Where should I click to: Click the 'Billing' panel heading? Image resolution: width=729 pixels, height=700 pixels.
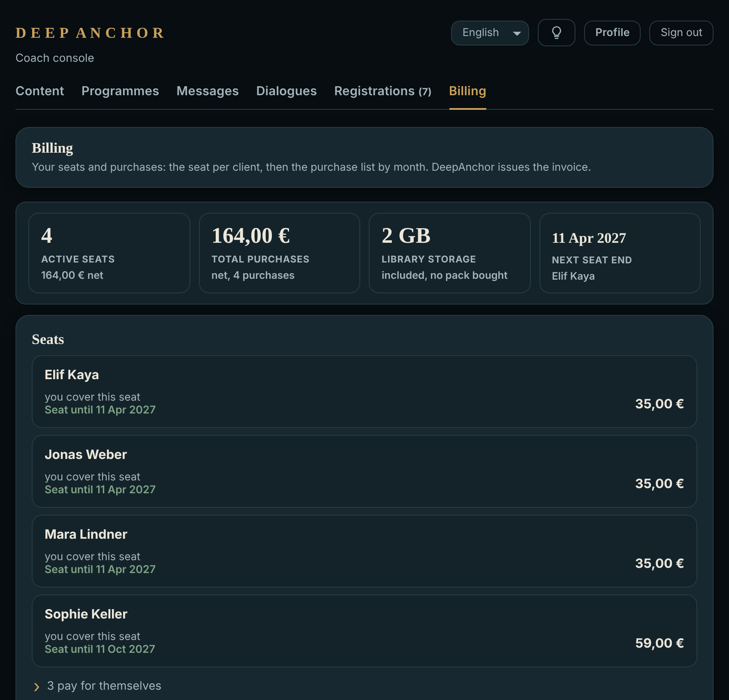pos(52,148)
